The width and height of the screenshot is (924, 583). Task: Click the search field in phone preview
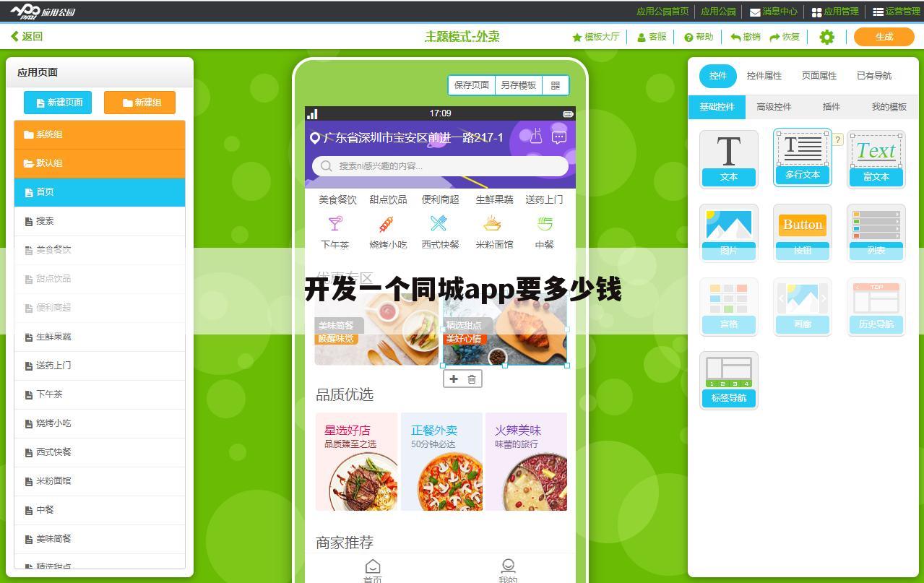point(440,166)
